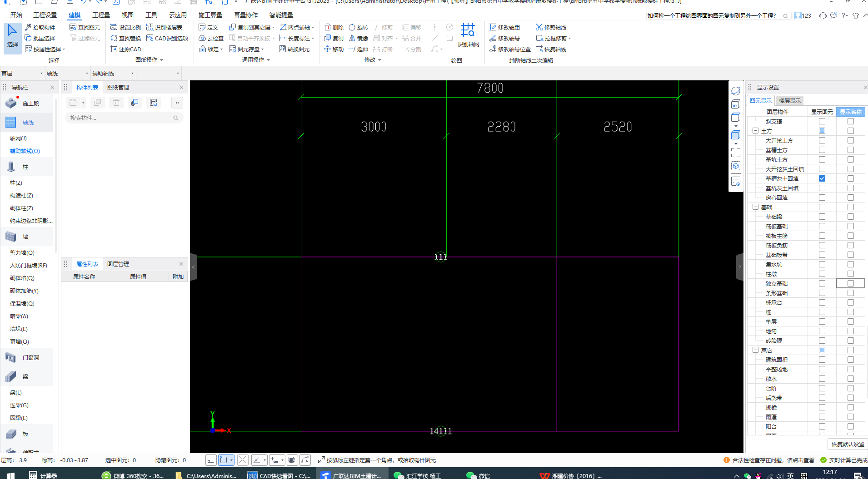
Task: Open the 工程设置 ribbon tab
Action: [45, 15]
